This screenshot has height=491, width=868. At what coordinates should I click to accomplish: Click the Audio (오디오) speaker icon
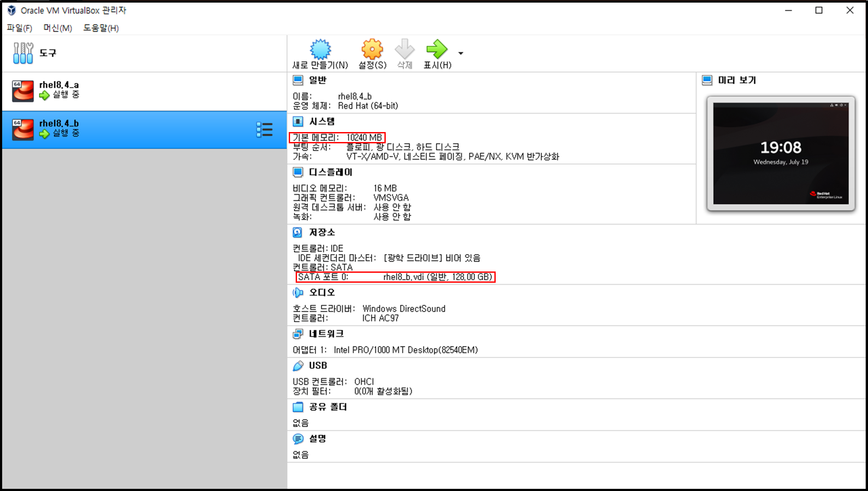(x=298, y=293)
